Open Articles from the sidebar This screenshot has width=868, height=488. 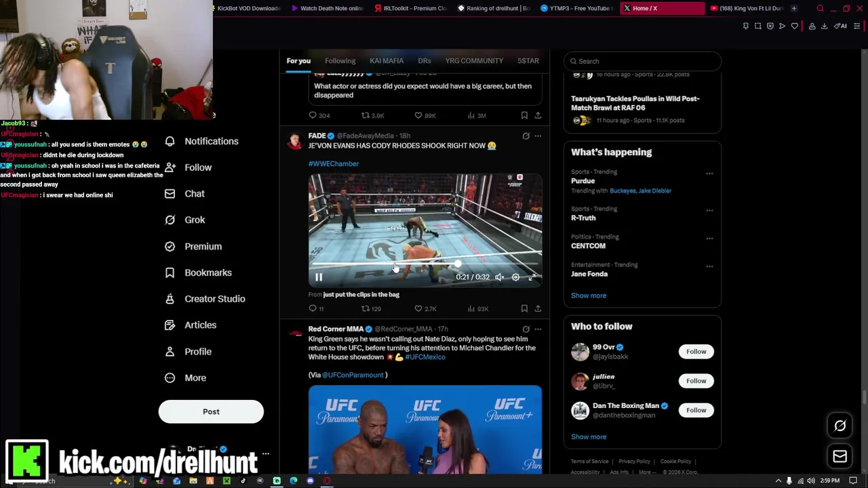[x=191, y=325]
